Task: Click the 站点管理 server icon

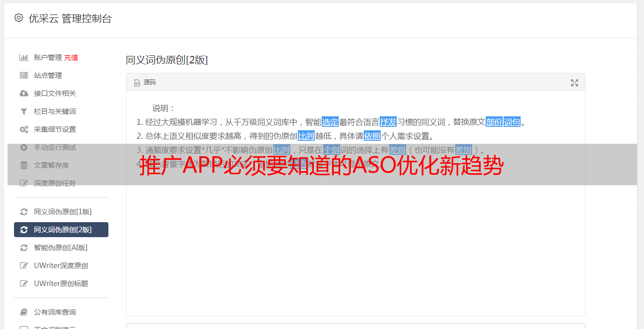Action: (x=23, y=75)
